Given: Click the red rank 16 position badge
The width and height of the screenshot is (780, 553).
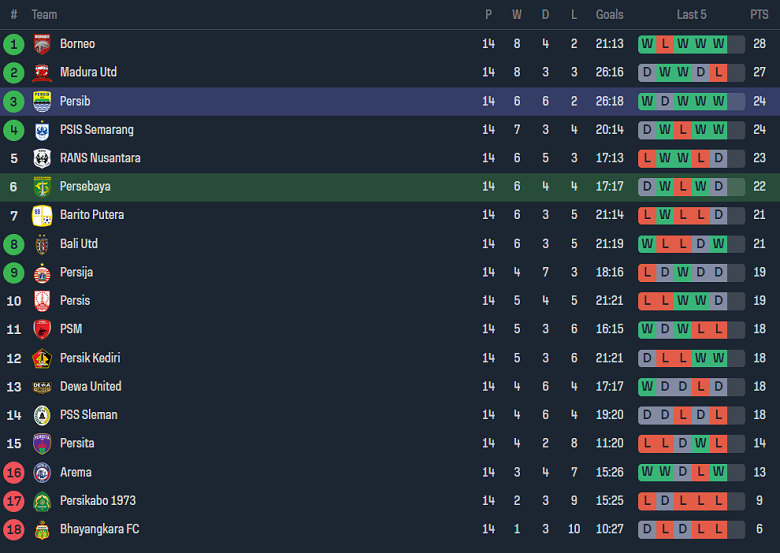Looking at the screenshot, I should click(x=13, y=472).
